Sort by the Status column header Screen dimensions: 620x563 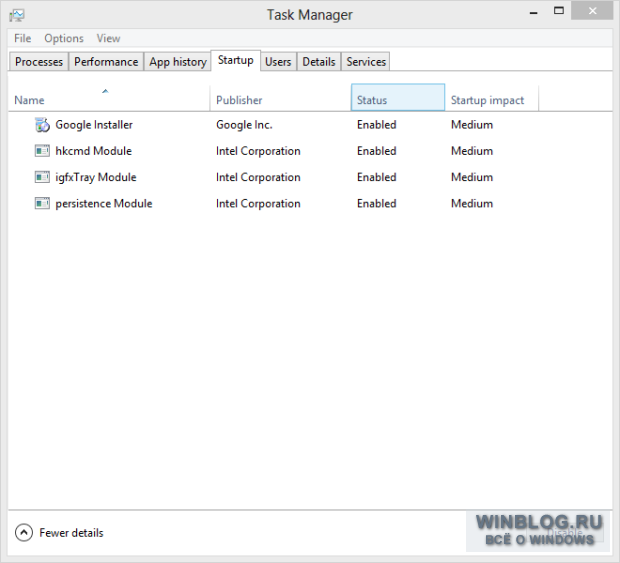(x=398, y=98)
